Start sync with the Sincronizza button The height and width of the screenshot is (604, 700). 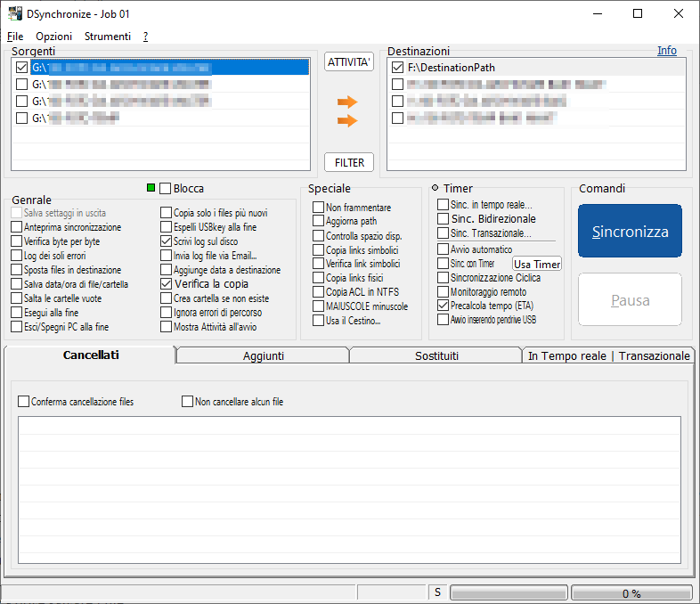630,232
